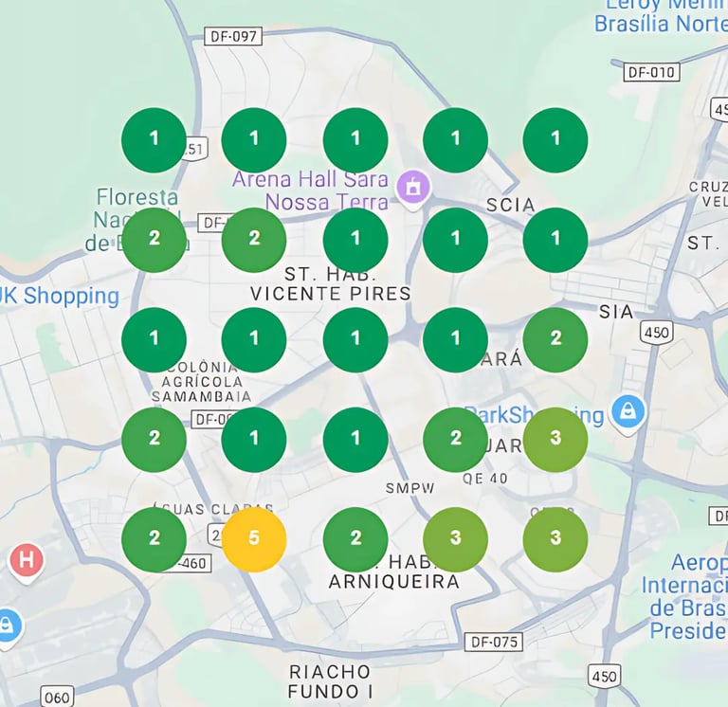Screen dimensions: 728x707
Task: Open the cluster 1 marker overlapping the 251 shield
Action: click(x=154, y=140)
